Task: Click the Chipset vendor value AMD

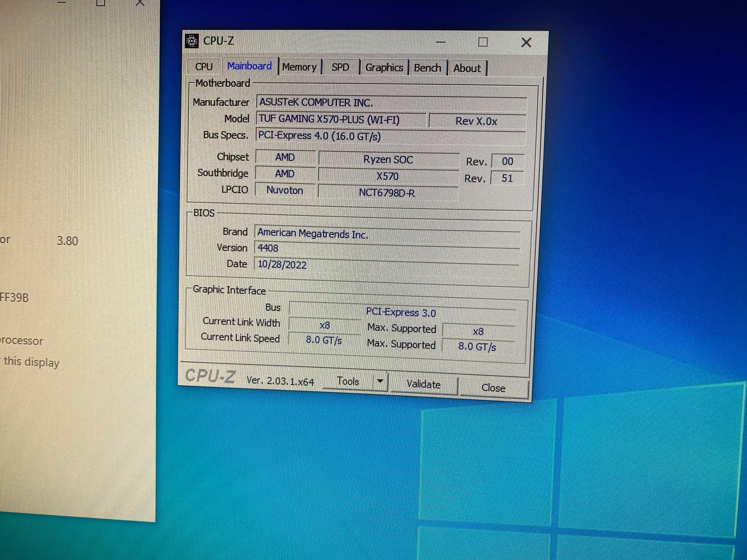Action: click(x=285, y=157)
